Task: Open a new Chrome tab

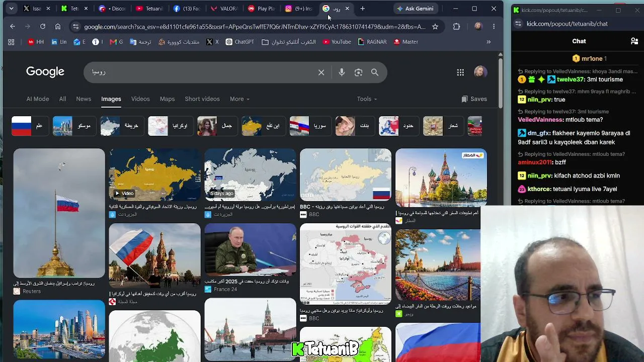Action: [x=362, y=9]
